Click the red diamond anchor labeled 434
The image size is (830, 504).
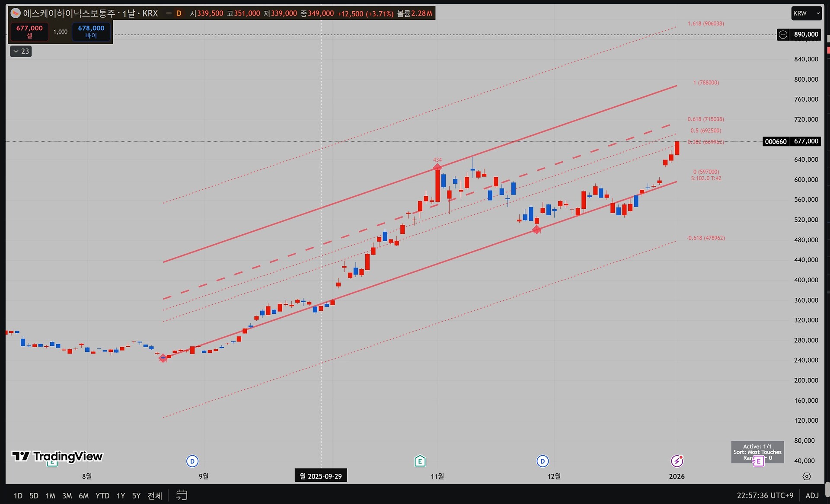point(437,167)
